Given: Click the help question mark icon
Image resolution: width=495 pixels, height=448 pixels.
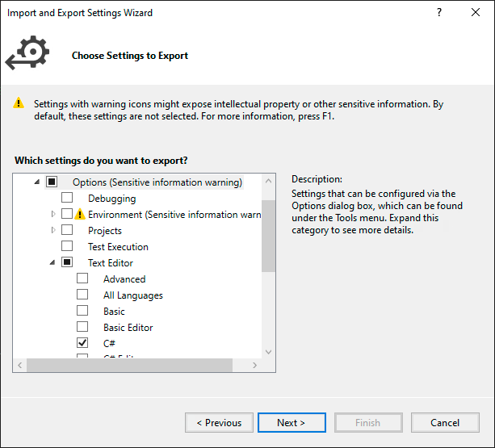Looking at the screenshot, I should tap(439, 12).
